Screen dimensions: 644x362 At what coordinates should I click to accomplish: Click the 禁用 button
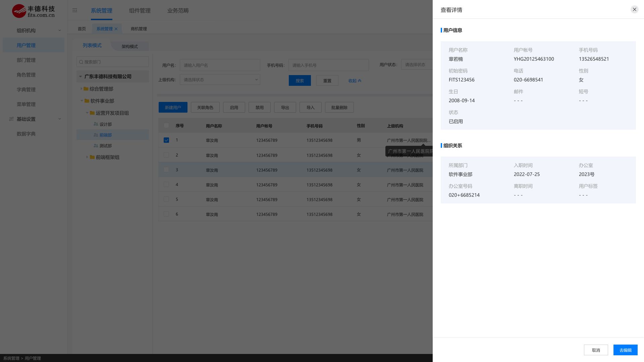coord(260,107)
